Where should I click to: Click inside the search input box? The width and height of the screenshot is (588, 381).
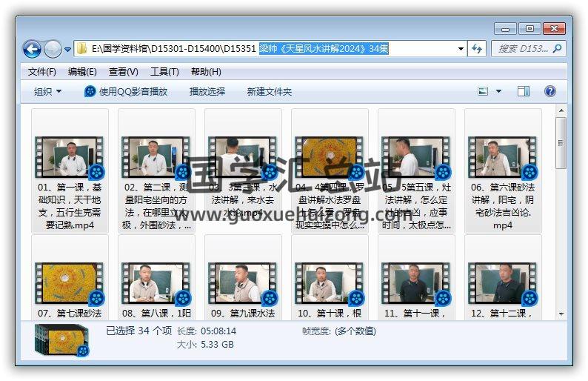522,49
